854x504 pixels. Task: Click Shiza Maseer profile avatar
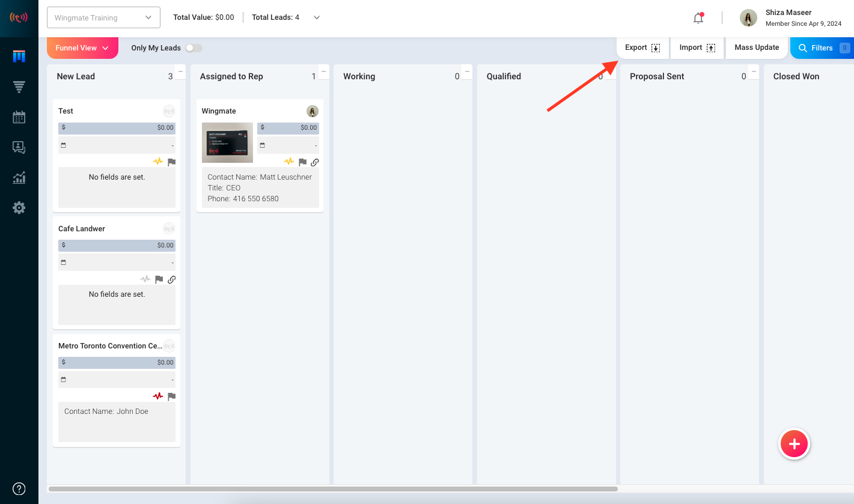748,18
